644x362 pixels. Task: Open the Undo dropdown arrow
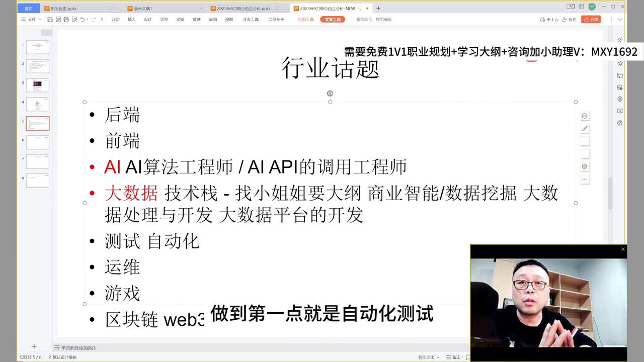88,19
